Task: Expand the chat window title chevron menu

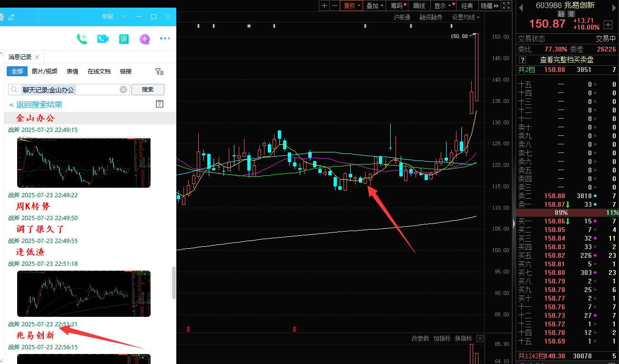Action: [x=124, y=17]
